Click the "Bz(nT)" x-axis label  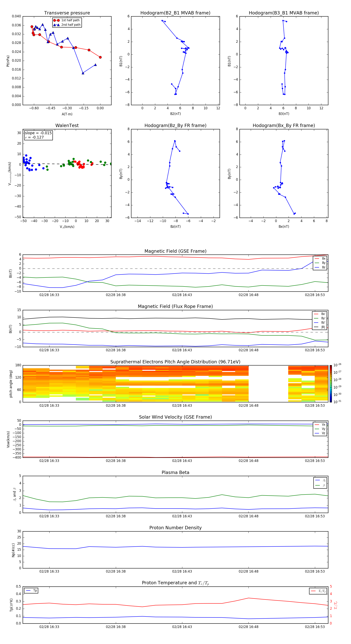click(175, 227)
